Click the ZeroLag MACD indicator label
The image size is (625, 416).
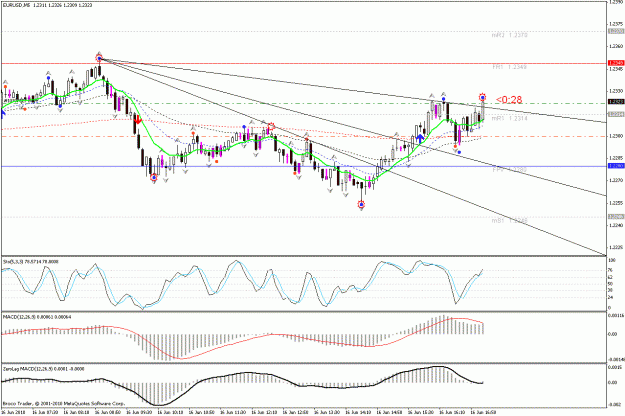43,369
